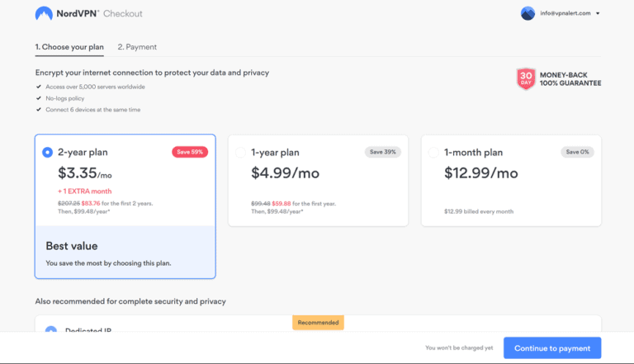Screen dimensions: 634x364
Task: Open the account dropdown arrow
Action: (x=598, y=14)
